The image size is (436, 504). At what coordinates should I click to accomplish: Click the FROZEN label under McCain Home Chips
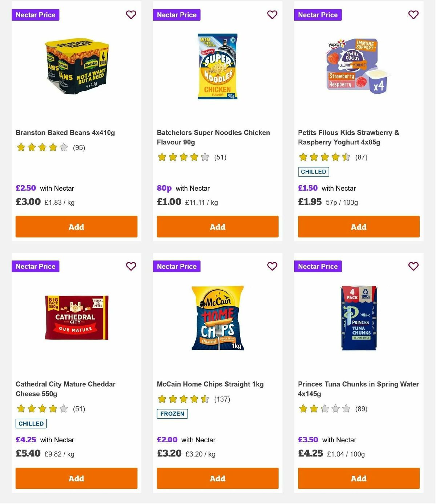[x=172, y=414]
